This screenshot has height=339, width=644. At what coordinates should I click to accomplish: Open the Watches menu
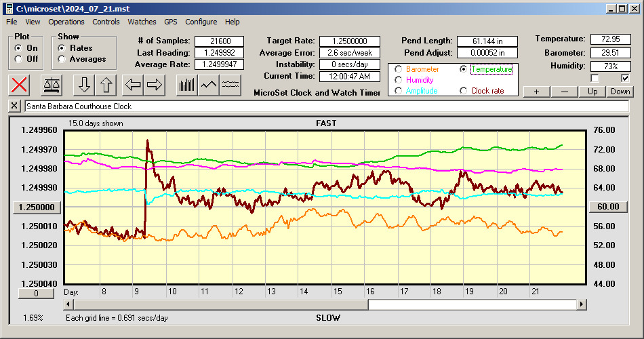click(x=142, y=22)
